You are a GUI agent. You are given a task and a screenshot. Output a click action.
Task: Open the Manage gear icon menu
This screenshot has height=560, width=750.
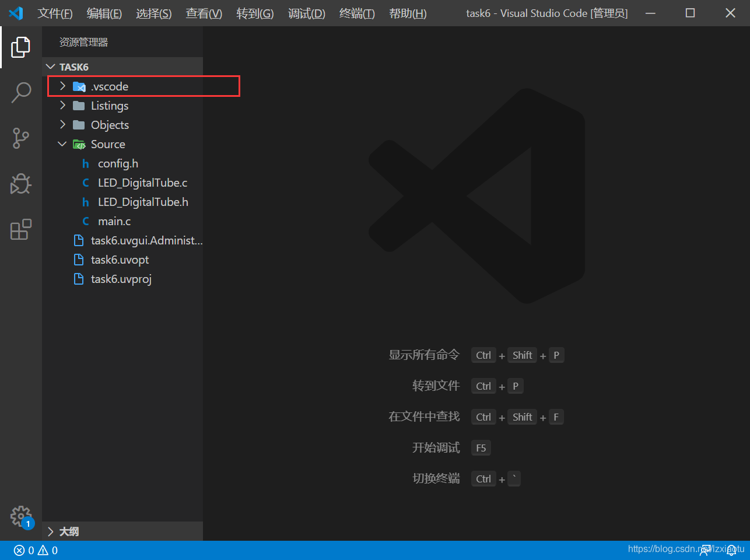pos(20,516)
